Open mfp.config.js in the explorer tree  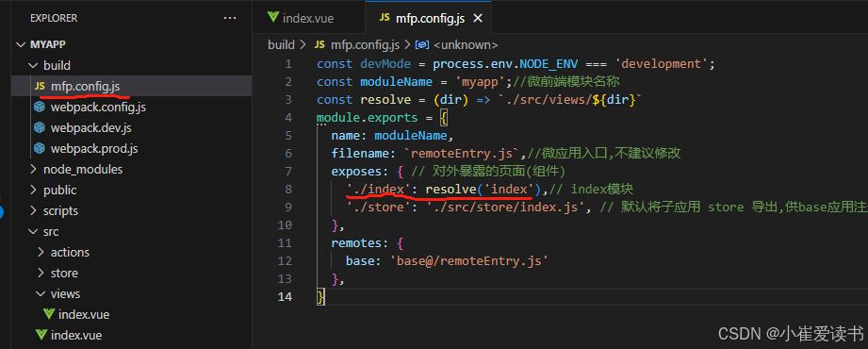[x=131, y=87]
